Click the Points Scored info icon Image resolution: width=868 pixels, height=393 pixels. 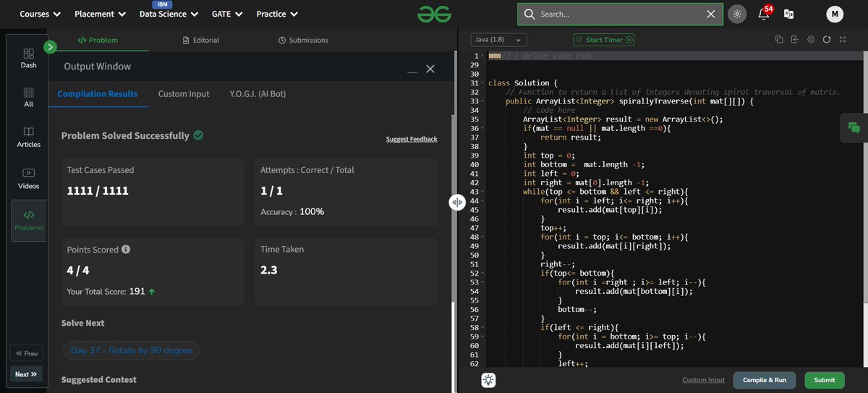(x=126, y=249)
